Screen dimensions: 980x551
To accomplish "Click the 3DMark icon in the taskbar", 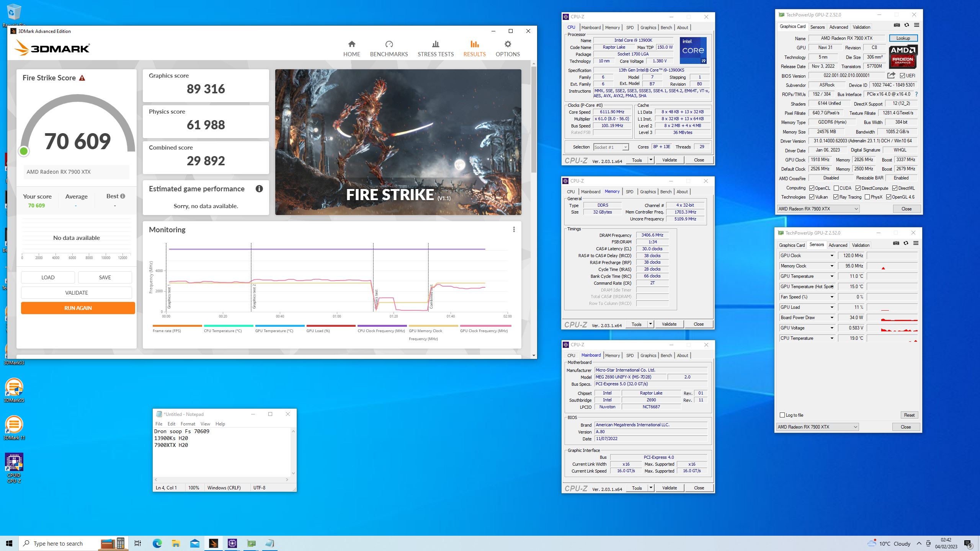I will point(213,543).
